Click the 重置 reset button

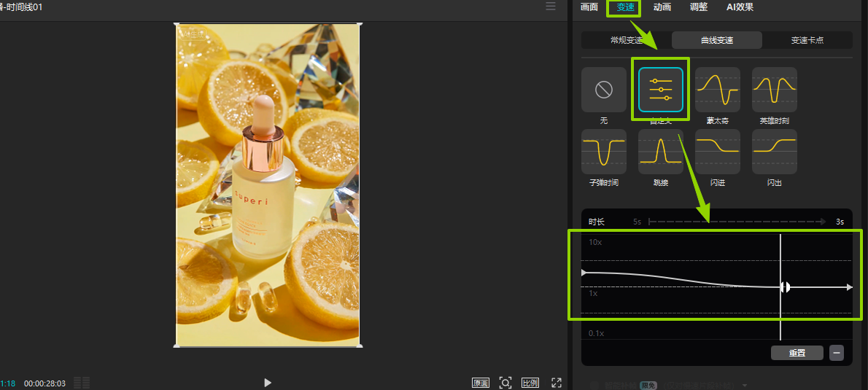(x=797, y=353)
